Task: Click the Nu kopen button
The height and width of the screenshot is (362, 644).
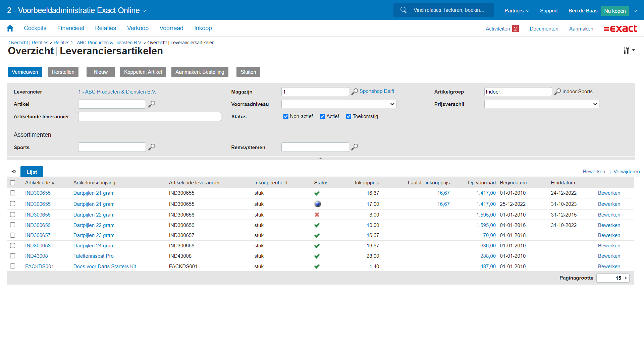Action: 615,11
